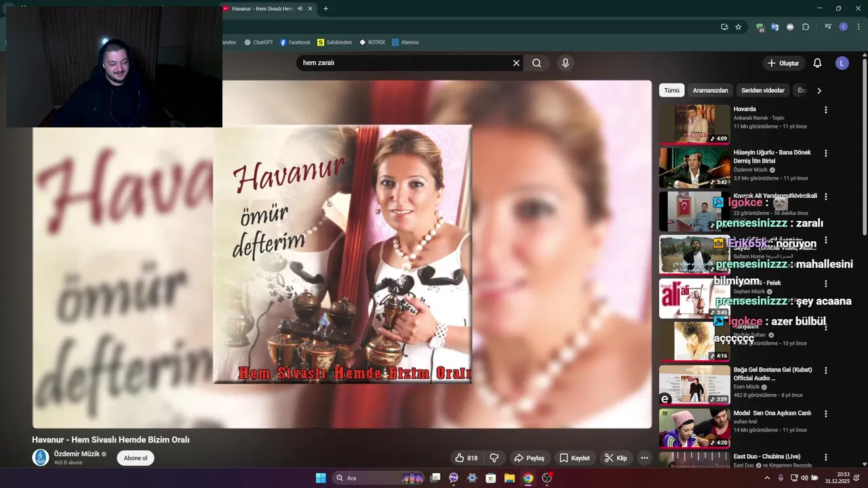Like the video with 818 likes
Viewport: 868px width, 488px height.
(466, 458)
